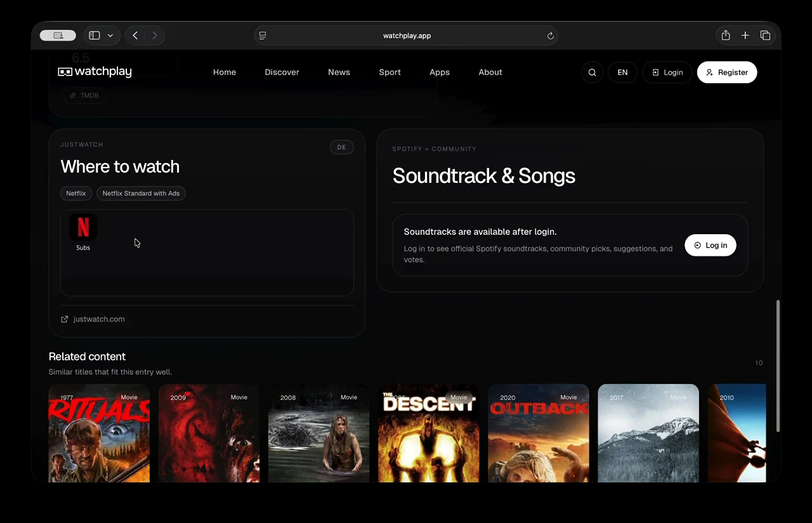Open the Discover menu item
The height and width of the screenshot is (523, 812).
click(282, 72)
